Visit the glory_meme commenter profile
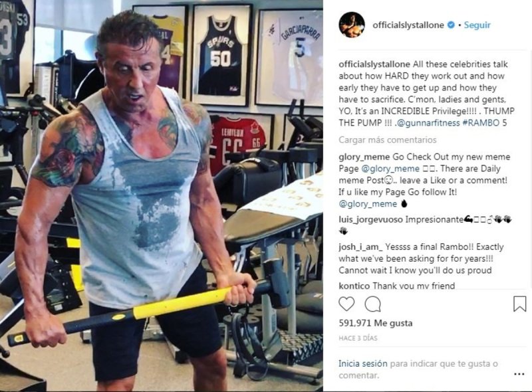Screen dimensions: 532x392 pyautogui.click(x=364, y=157)
